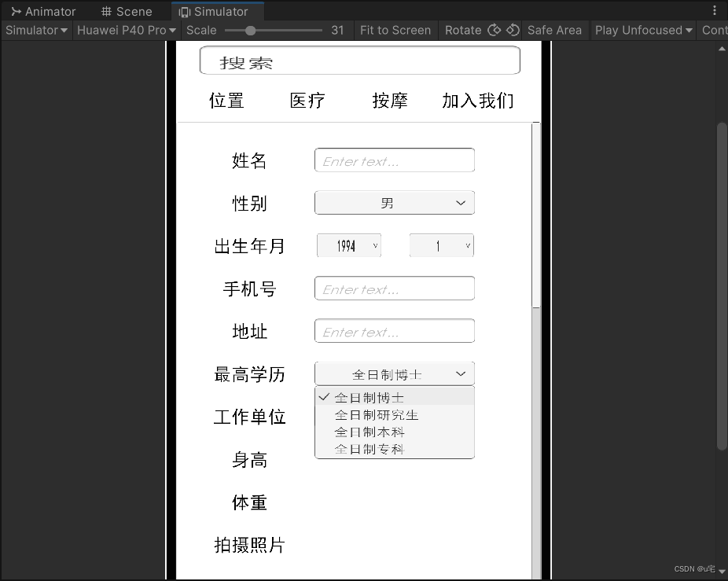Switch to the Scene tab
The image size is (728, 581).
pos(126,11)
